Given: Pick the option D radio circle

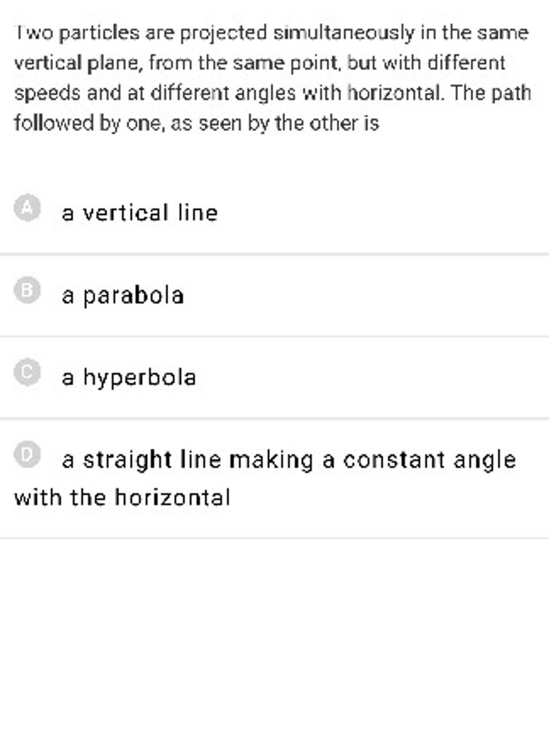Looking at the screenshot, I should tap(27, 455).
